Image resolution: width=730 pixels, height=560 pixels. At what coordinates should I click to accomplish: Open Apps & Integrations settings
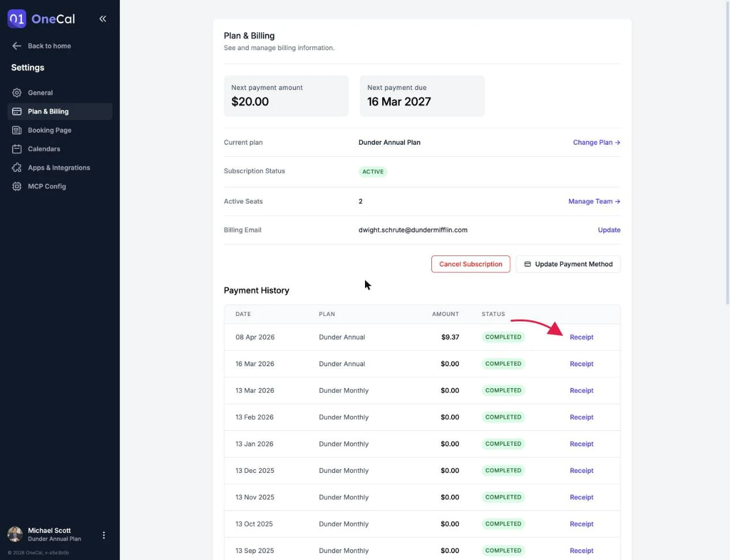[x=60, y=168]
